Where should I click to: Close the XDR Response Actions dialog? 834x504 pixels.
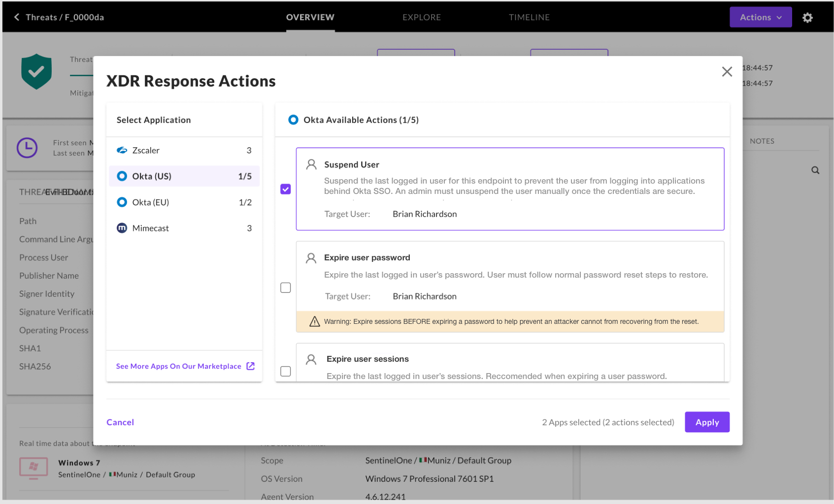tap(727, 72)
